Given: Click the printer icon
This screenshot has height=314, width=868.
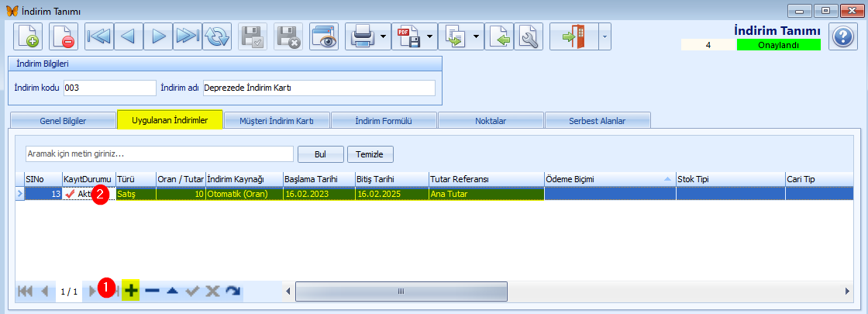Looking at the screenshot, I should click(x=362, y=37).
